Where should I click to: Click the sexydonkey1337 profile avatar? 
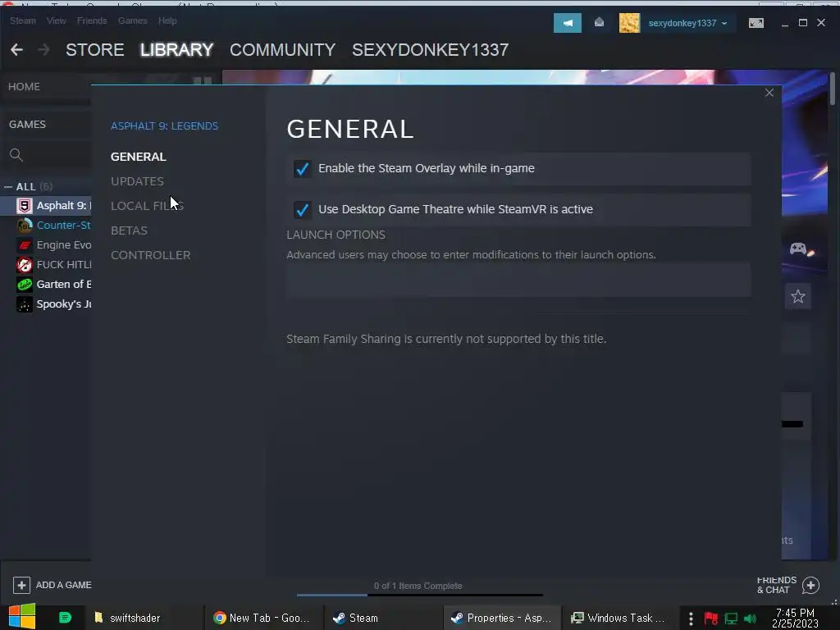629,23
